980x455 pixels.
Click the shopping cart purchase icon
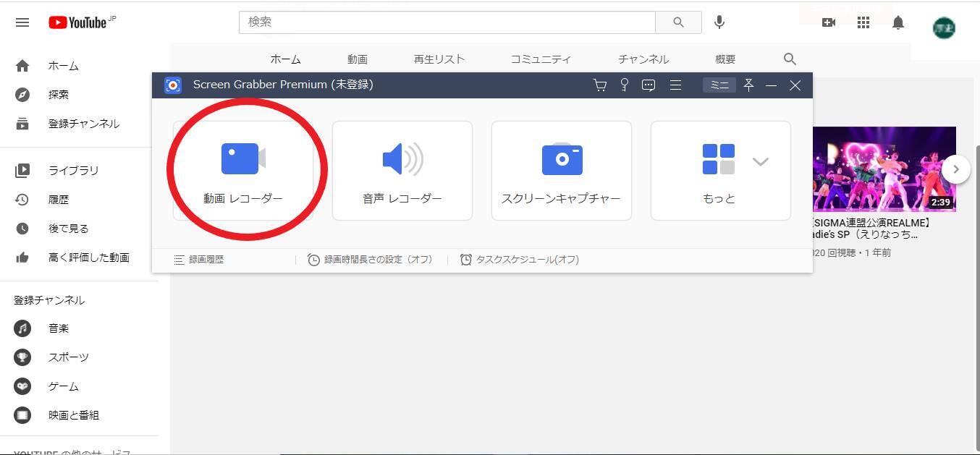click(600, 85)
